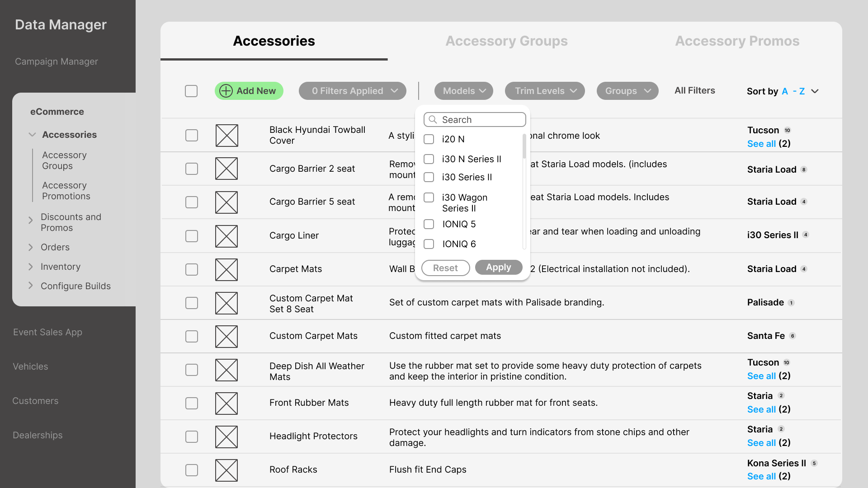This screenshot has height=488, width=868.
Task: Tick the IONIQ 5 model checkbox
Action: (x=429, y=224)
